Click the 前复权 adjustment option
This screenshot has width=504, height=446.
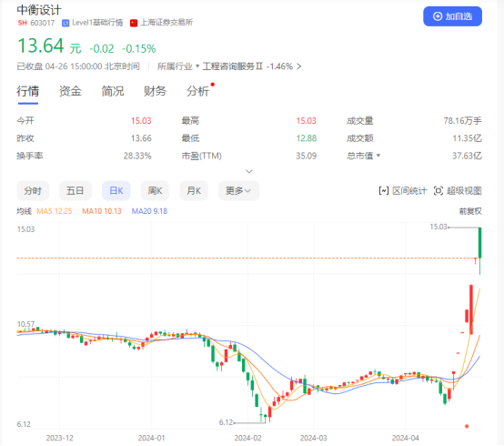pyautogui.click(x=470, y=211)
